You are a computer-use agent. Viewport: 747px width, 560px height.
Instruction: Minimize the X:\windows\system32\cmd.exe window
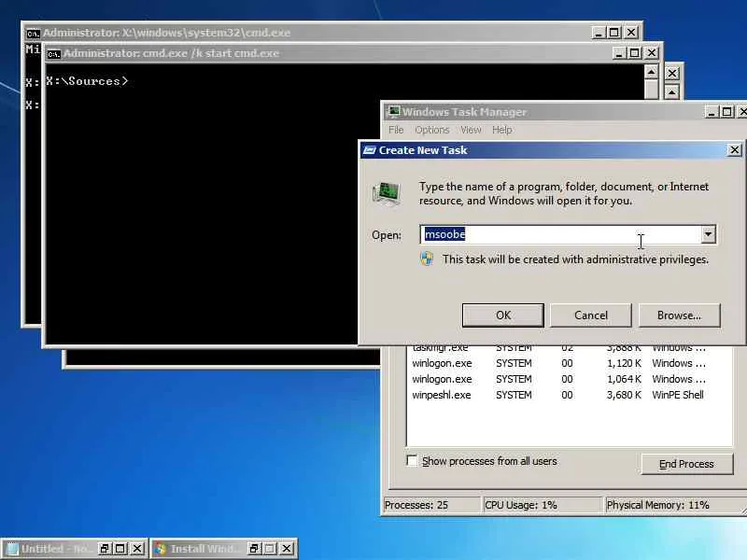599,33
